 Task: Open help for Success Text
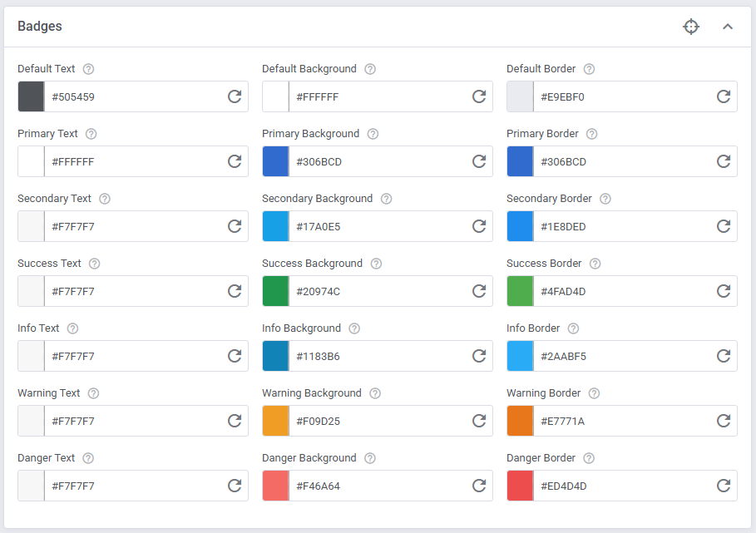(x=95, y=264)
